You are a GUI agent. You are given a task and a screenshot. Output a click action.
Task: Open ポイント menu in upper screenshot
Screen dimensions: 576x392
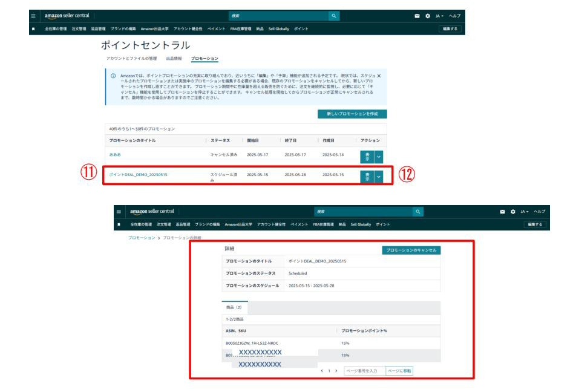coord(301,28)
